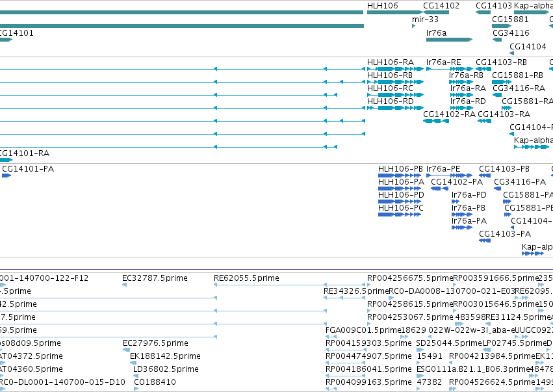Click the LD36802.5prime EST label
The height and width of the screenshot is (392, 553).
tap(166, 369)
